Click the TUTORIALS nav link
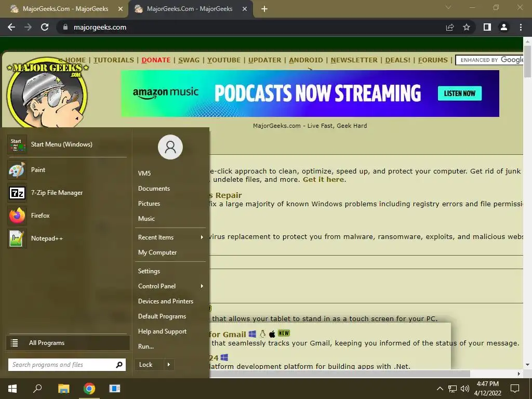 (x=114, y=60)
